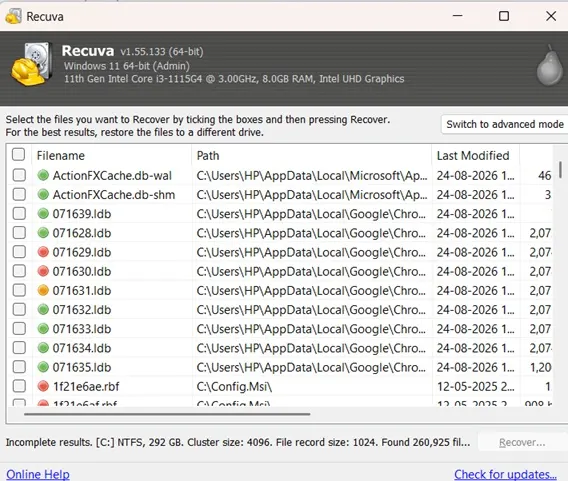Screen dimensions: 568x481
Task: Click date 12-05-2025 of 1f21e6ae.rbf row
Action: (x=476, y=386)
